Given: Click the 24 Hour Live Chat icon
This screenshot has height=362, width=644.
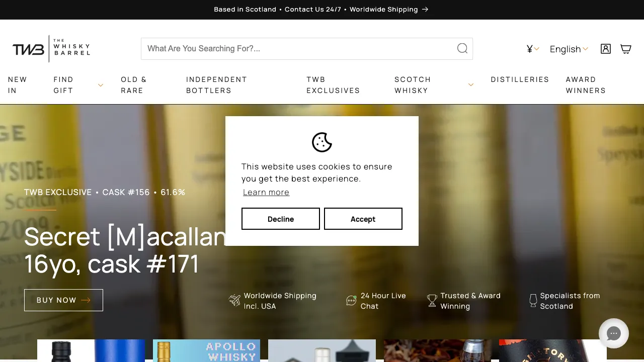Looking at the screenshot, I should [351, 301].
